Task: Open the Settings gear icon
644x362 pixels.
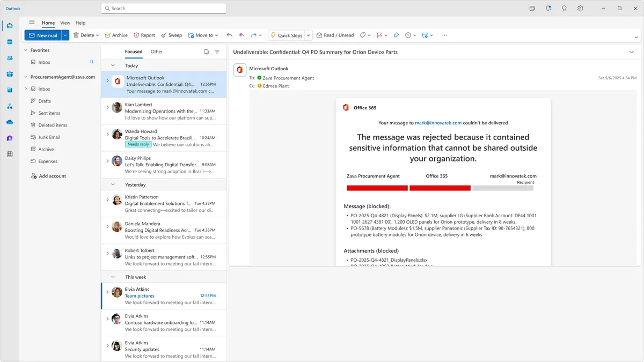Action: [x=580, y=9]
